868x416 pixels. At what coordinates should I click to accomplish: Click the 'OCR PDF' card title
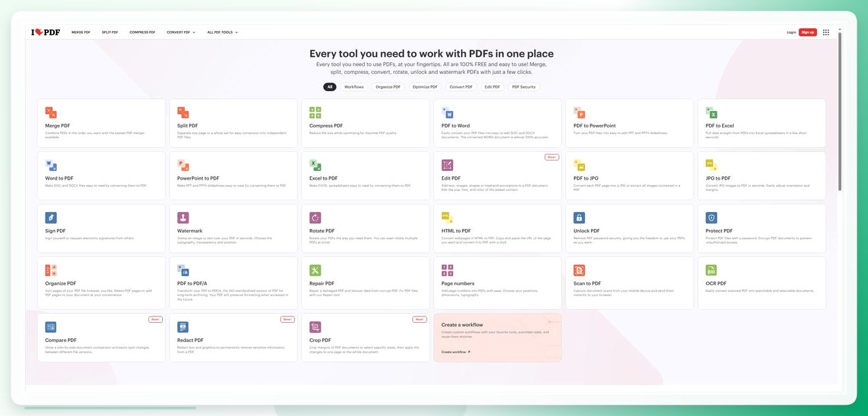pyautogui.click(x=716, y=283)
